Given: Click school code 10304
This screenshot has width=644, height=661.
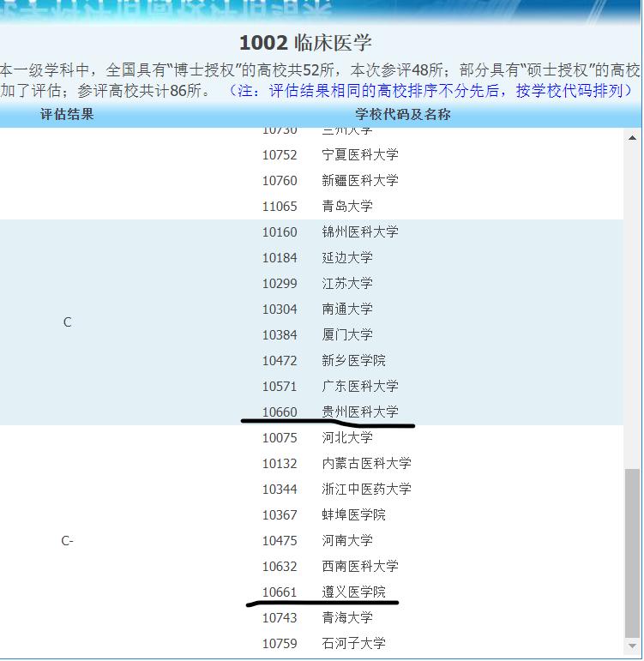Looking at the screenshot, I should pyautogui.click(x=280, y=309).
